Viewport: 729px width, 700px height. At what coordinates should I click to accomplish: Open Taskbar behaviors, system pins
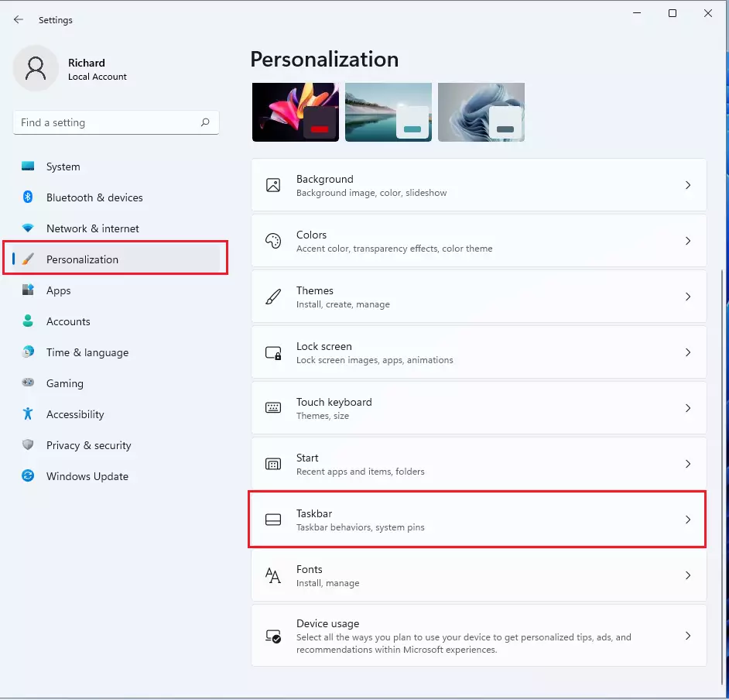click(479, 520)
